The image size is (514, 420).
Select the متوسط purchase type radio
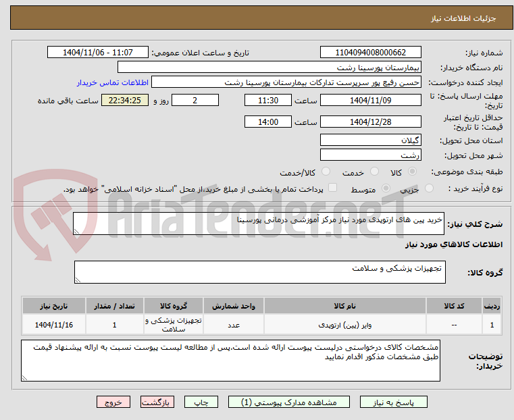pos(386,188)
